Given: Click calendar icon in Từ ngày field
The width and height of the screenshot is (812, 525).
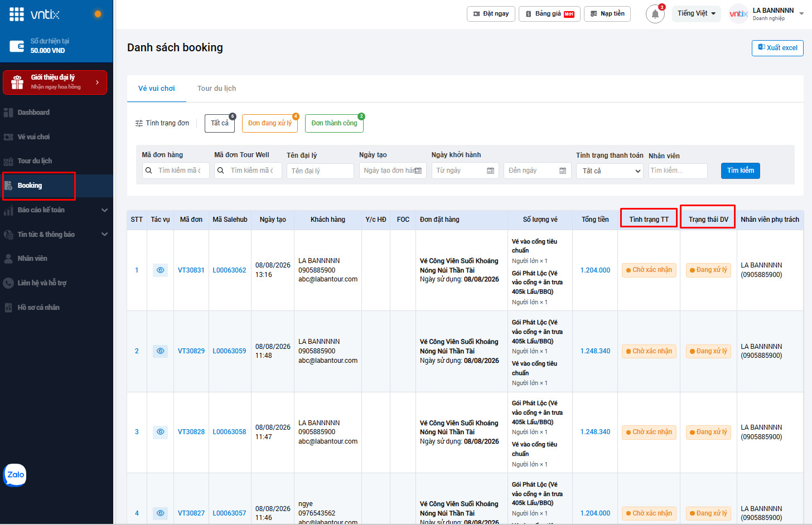Looking at the screenshot, I should pos(490,171).
